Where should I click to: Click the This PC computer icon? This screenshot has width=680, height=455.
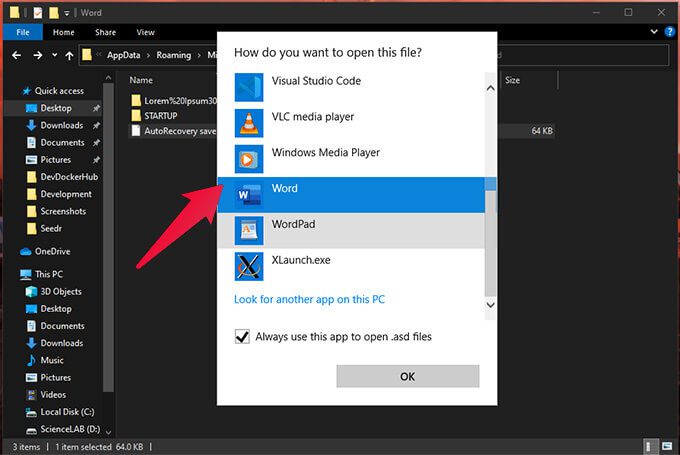point(26,274)
